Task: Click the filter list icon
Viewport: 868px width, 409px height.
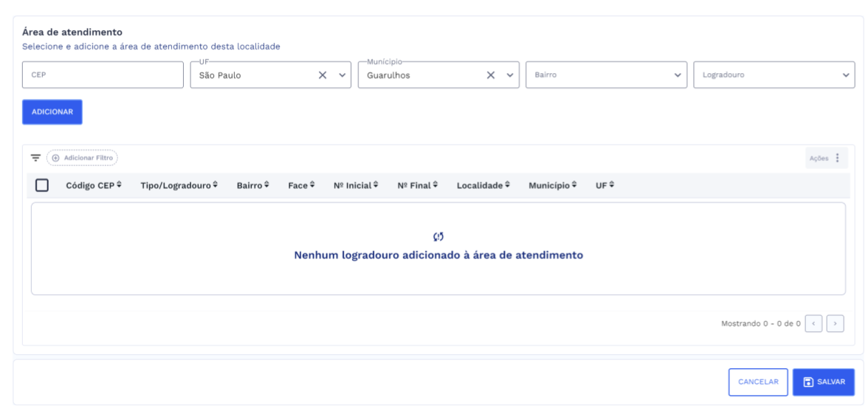Action: pos(35,157)
